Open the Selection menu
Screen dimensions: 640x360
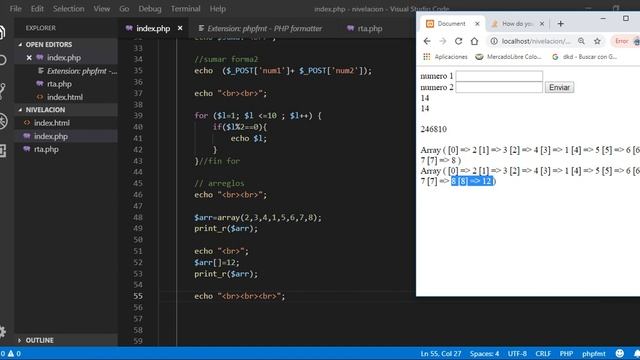(68, 9)
